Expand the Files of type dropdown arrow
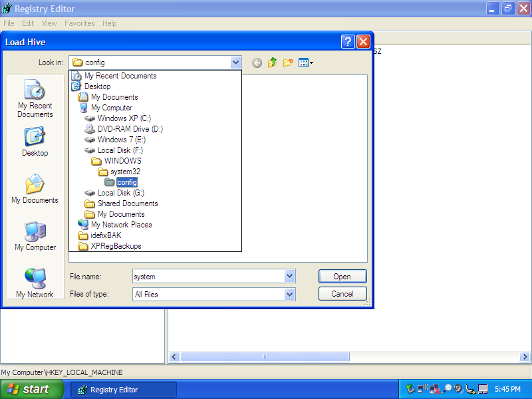This screenshot has height=399, width=532. click(290, 294)
